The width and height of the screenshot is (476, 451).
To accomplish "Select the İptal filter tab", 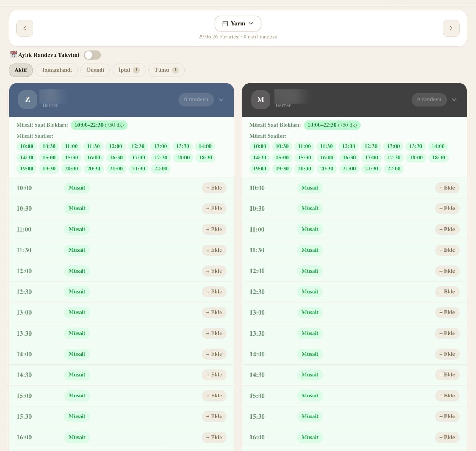I will [129, 70].
